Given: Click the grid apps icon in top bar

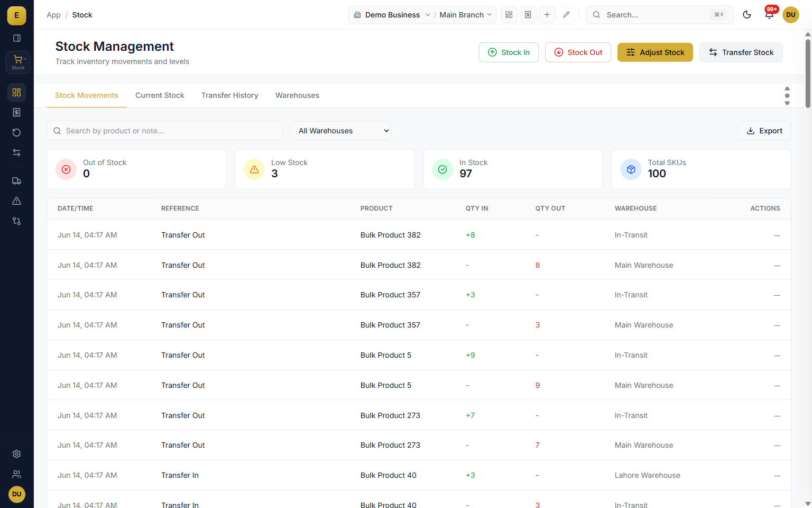Looking at the screenshot, I should (509, 15).
